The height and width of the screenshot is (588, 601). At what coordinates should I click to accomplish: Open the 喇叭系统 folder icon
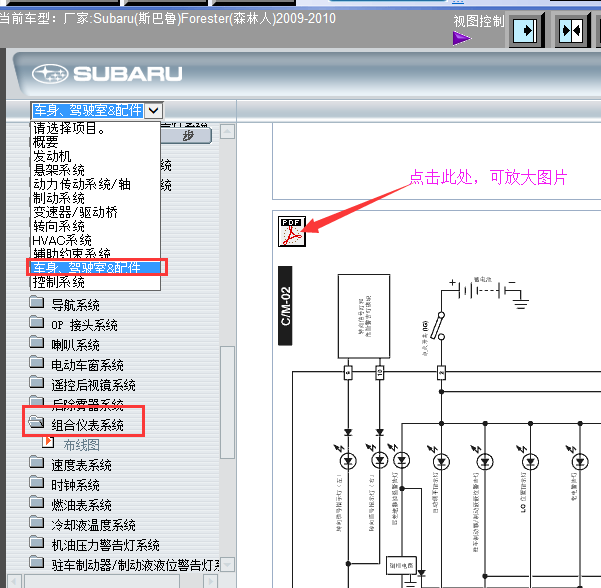click(x=37, y=342)
